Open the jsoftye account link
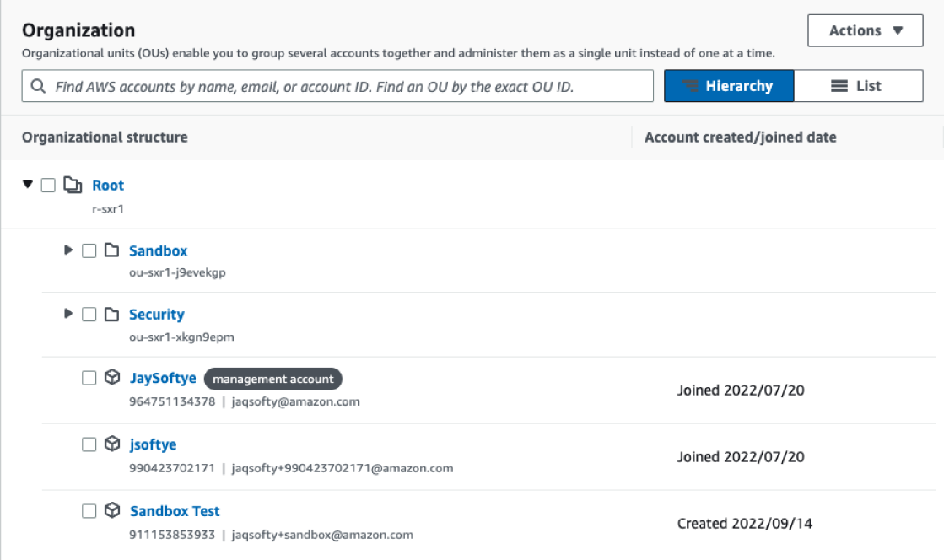The width and height of the screenshot is (944, 560). click(x=154, y=444)
